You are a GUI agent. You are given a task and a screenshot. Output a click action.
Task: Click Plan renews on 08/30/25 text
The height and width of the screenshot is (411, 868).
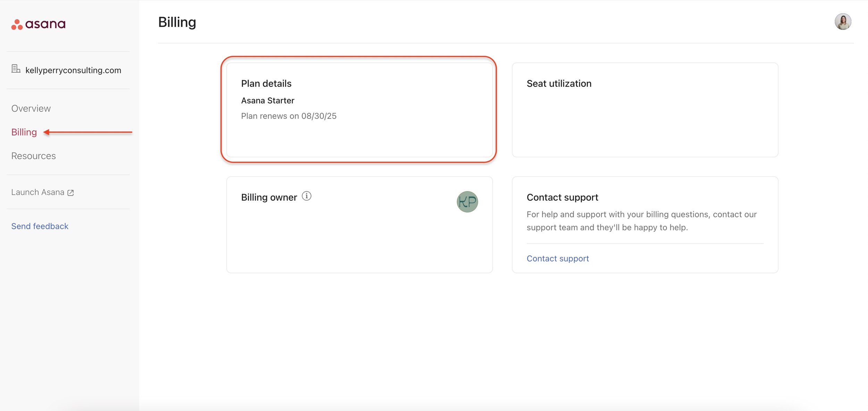pyautogui.click(x=289, y=116)
